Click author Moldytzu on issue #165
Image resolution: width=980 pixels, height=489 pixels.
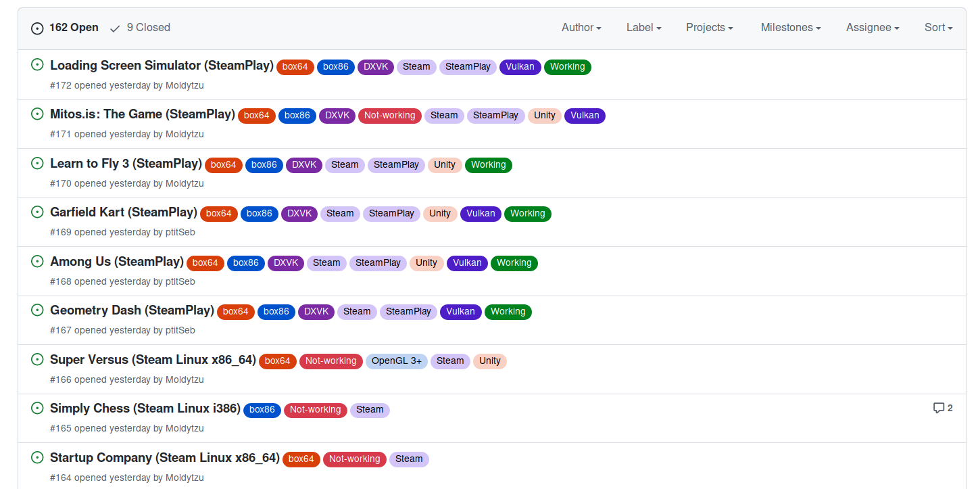(x=185, y=429)
